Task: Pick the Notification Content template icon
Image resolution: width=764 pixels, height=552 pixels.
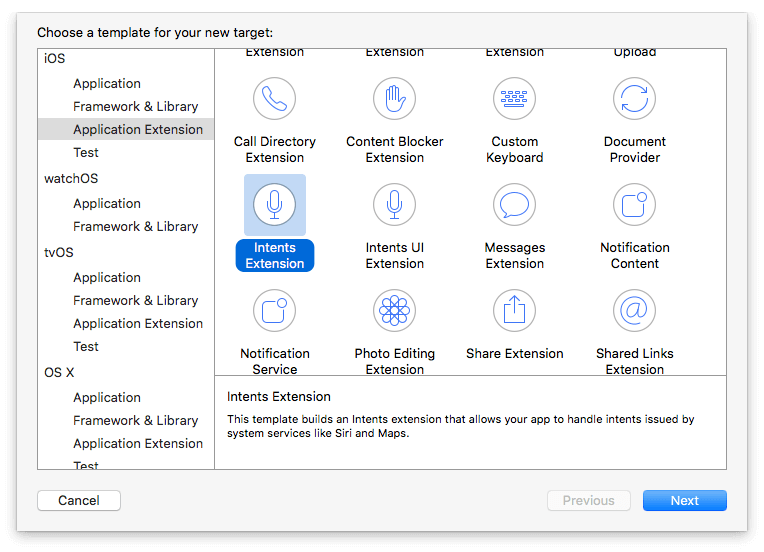Action: coord(635,205)
